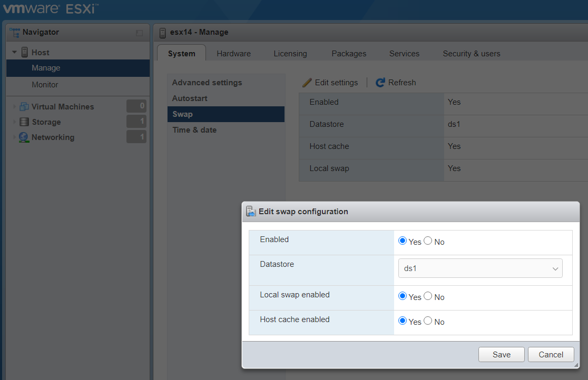The image size is (588, 380).
Task: Click the Host server icon in Navigator
Action: point(24,52)
